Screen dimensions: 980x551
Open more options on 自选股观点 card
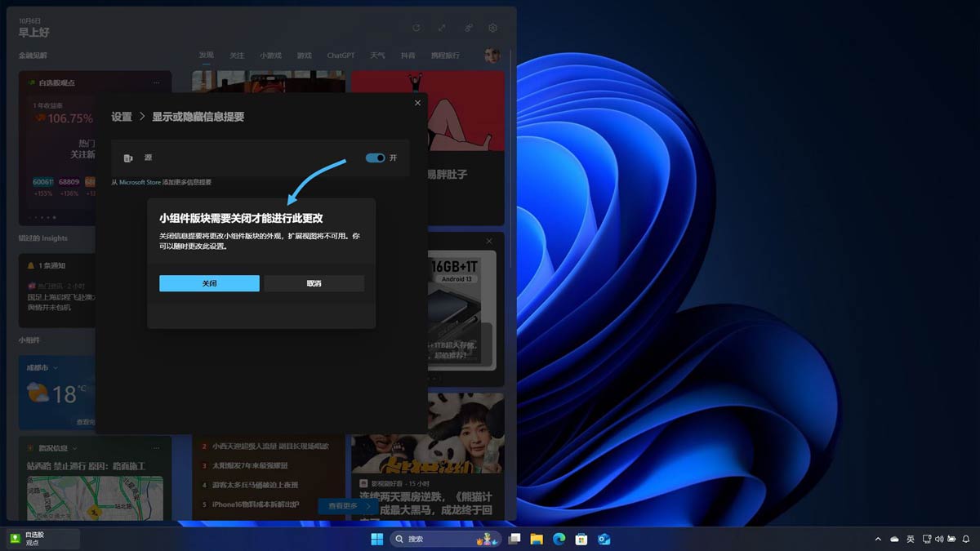point(156,82)
